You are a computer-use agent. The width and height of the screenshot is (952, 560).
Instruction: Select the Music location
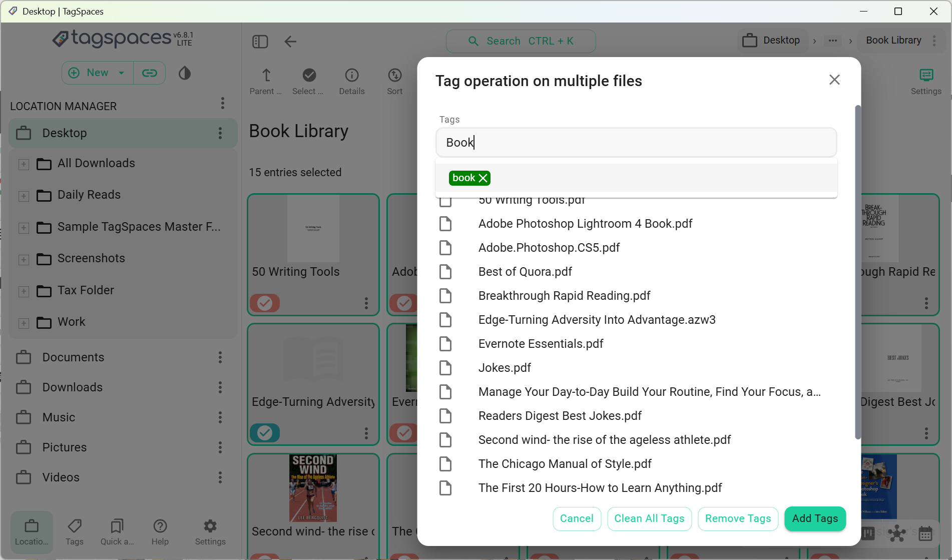click(x=123, y=417)
